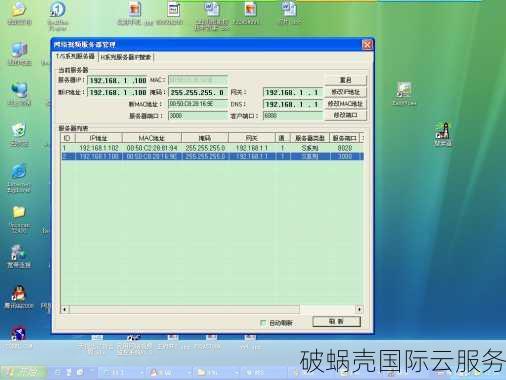This screenshot has height=380, width=506.
Task: Click the greyed-out MAC field
Action: pyautogui.click(x=197, y=80)
